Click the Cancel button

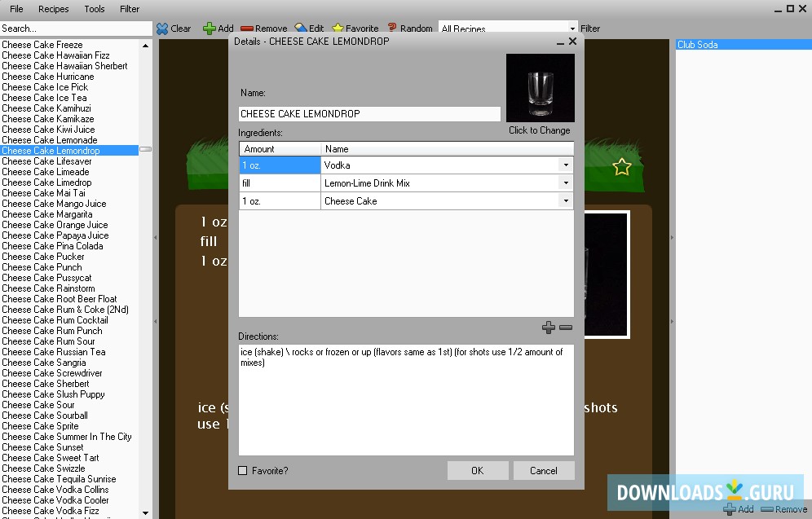click(x=544, y=470)
